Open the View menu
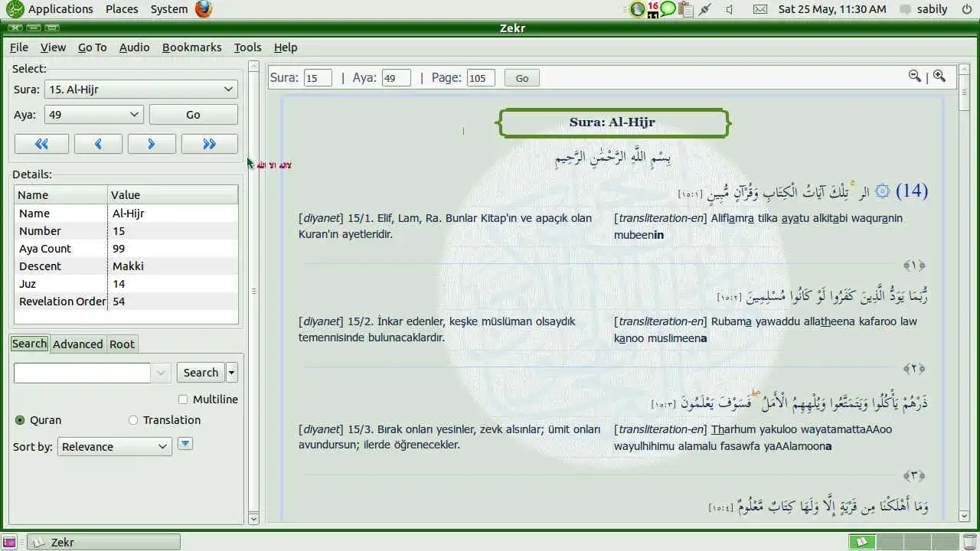 53,47
